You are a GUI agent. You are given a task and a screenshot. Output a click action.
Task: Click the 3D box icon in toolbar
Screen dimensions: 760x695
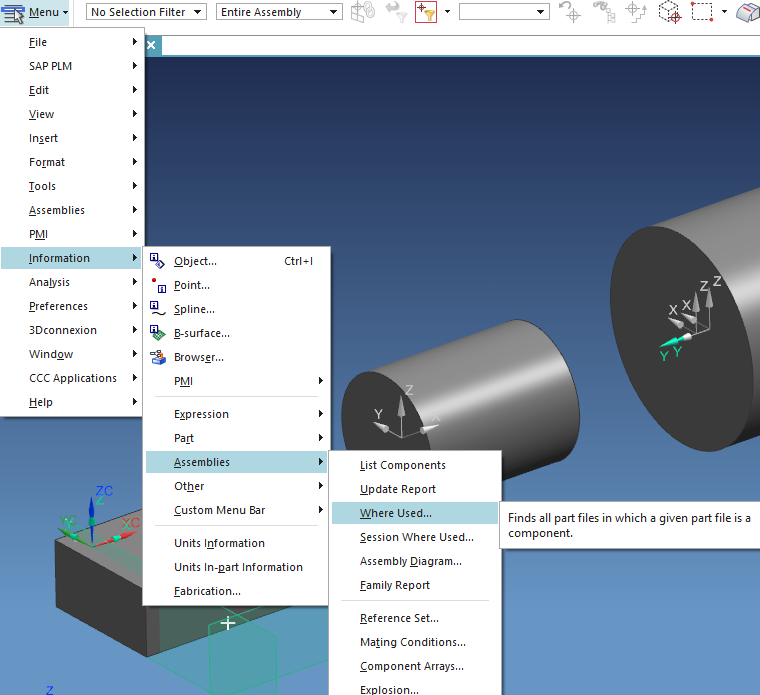pyautogui.click(x=669, y=12)
